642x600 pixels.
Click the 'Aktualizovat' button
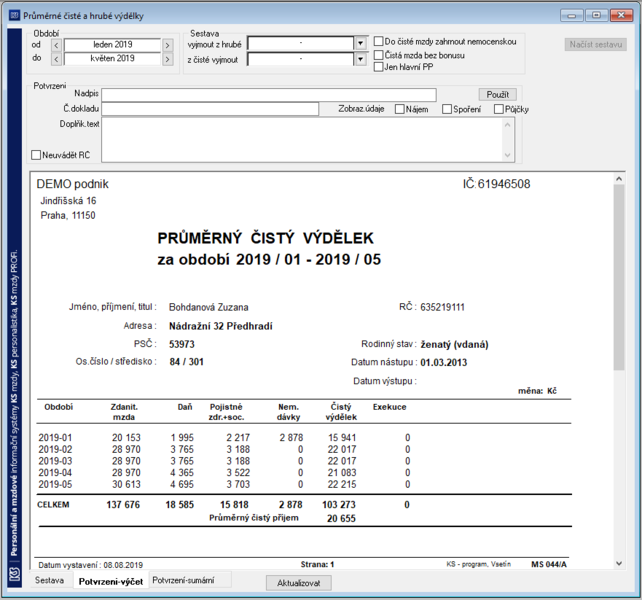point(298,583)
